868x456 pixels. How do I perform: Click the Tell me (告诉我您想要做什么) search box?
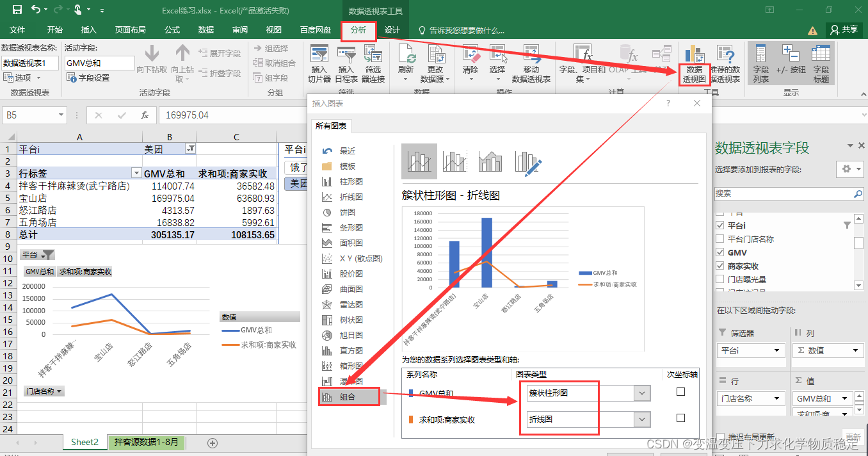pos(461,30)
